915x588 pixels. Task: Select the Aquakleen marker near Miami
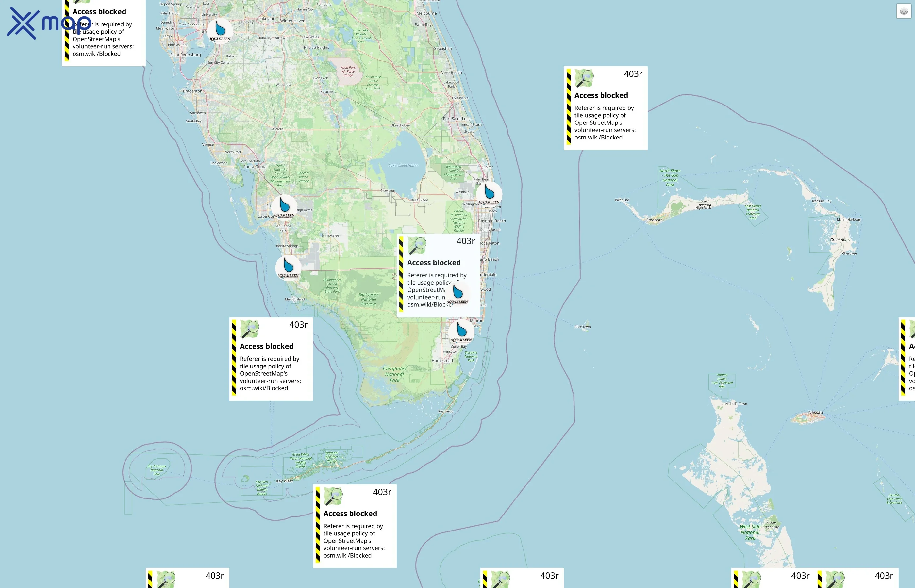click(461, 332)
